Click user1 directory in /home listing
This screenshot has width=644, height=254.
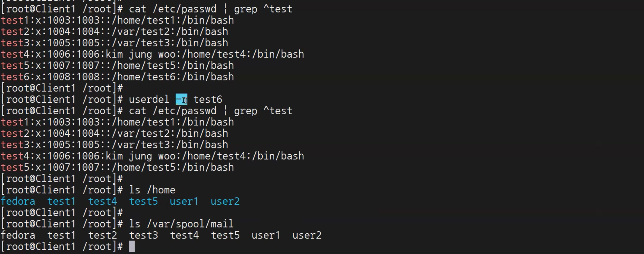[184, 201]
